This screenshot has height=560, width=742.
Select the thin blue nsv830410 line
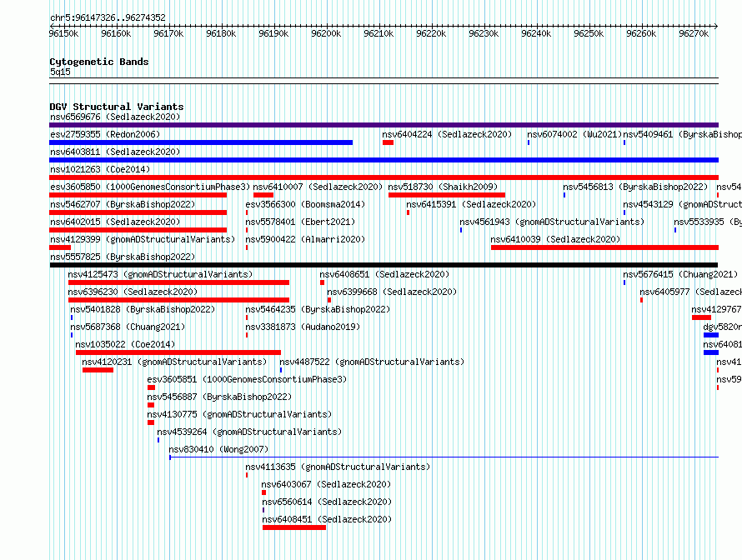pyautogui.click(x=444, y=457)
